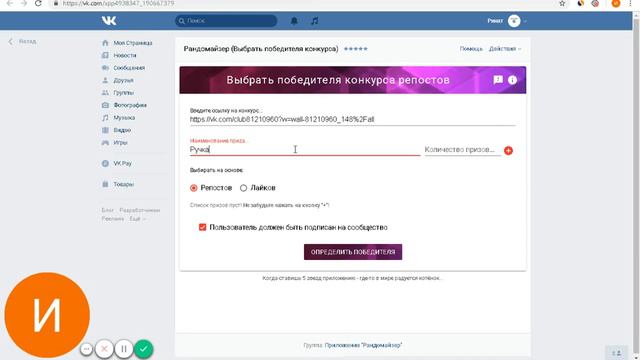The width and height of the screenshot is (640, 360).
Task: Reload the page in browser
Action: [38, 3]
